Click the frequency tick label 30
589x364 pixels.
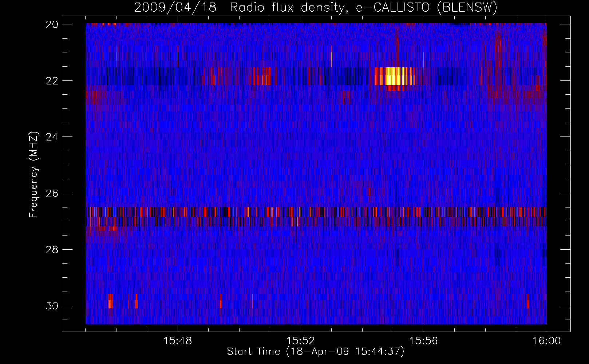(x=52, y=306)
